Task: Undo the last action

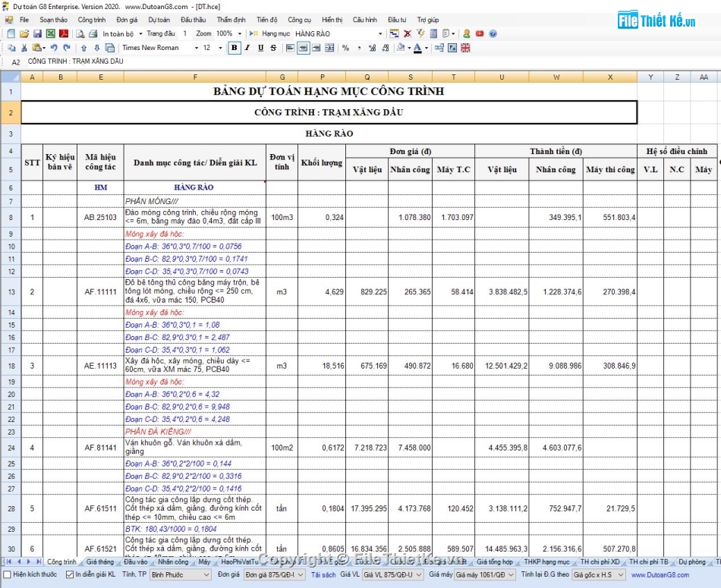Action: pyautogui.click(x=54, y=48)
